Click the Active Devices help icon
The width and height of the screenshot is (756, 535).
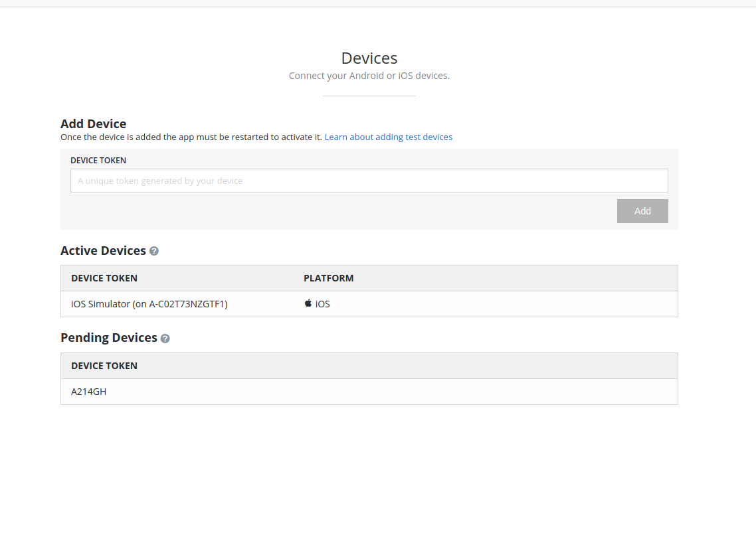point(154,251)
